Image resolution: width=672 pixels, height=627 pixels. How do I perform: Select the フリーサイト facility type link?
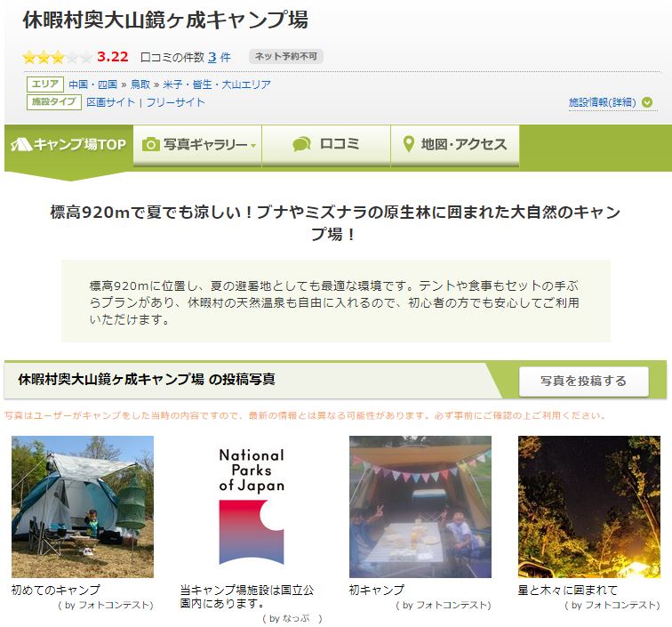click(176, 102)
